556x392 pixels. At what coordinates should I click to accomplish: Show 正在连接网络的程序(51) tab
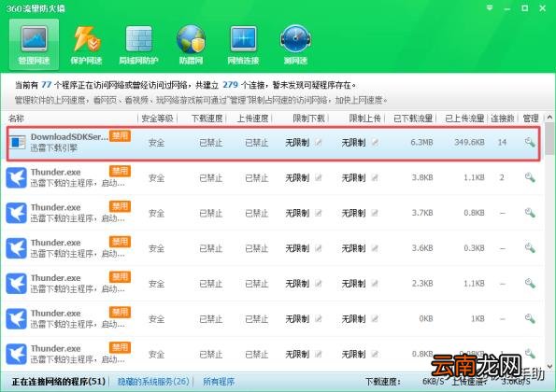tap(59, 382)
